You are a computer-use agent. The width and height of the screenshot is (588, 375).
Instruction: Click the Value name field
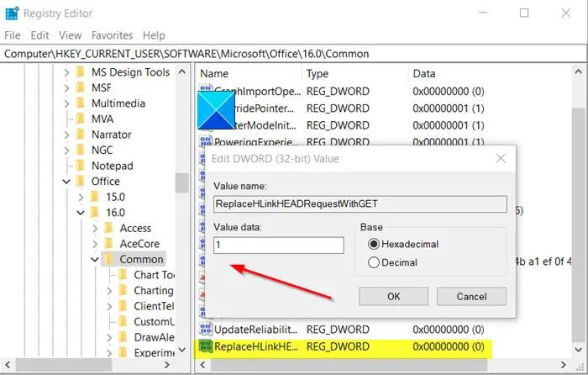(360, 203)
